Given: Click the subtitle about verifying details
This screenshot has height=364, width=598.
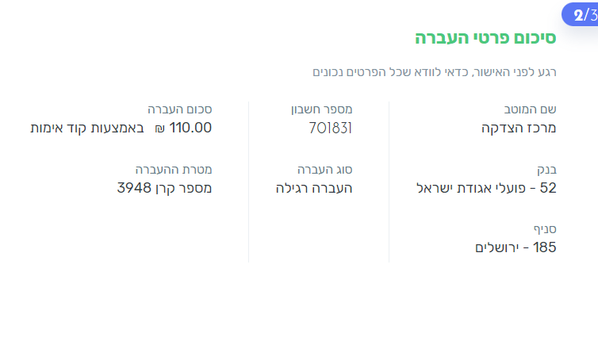Looking at the screenshot, I should 435,72.
